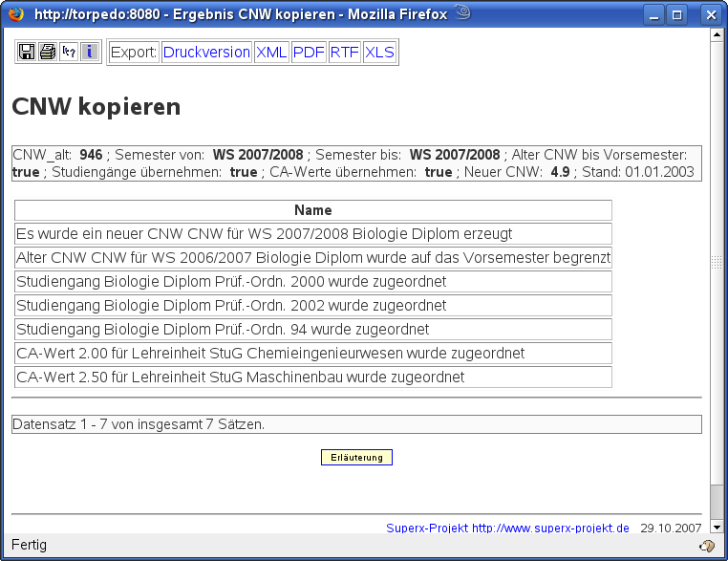Export the result as PDF
728x561 pixels.
(309, 52)
